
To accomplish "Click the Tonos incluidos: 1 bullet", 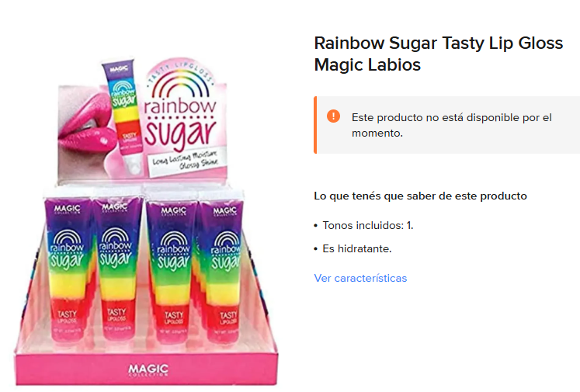I will pyautogui.click(x=368, y=225).
